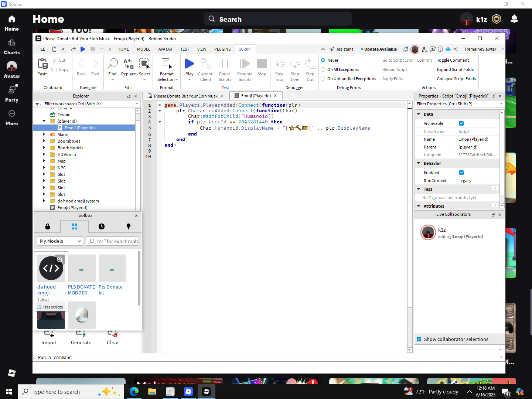Click the Roblox Home sidebar icon
532x399 pixels.
(x=12, y=23)
